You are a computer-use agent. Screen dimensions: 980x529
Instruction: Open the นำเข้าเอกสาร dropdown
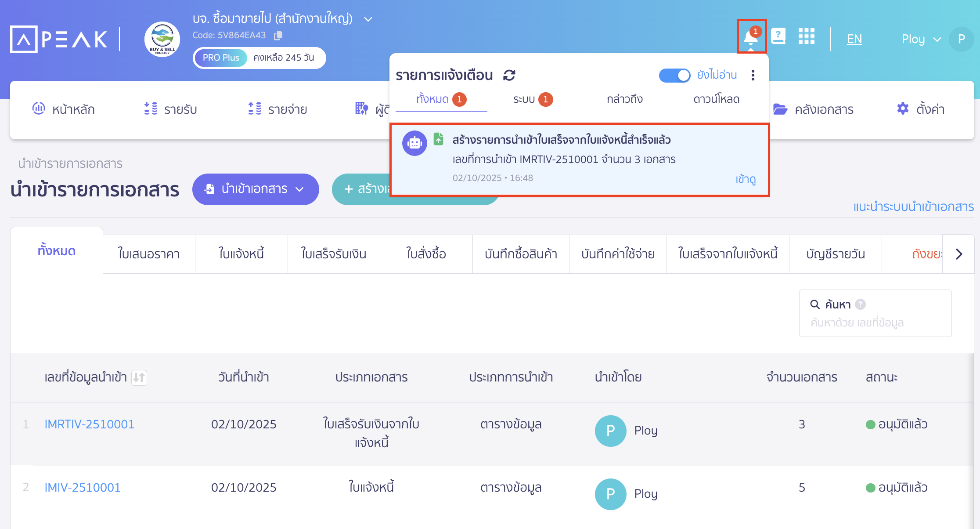[x=256, y=189]
